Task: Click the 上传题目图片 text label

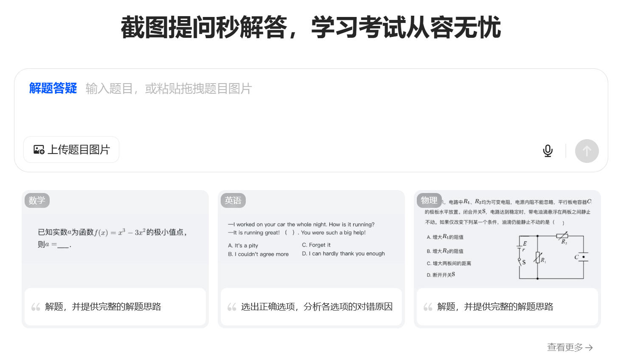Action: click(79, 150)
